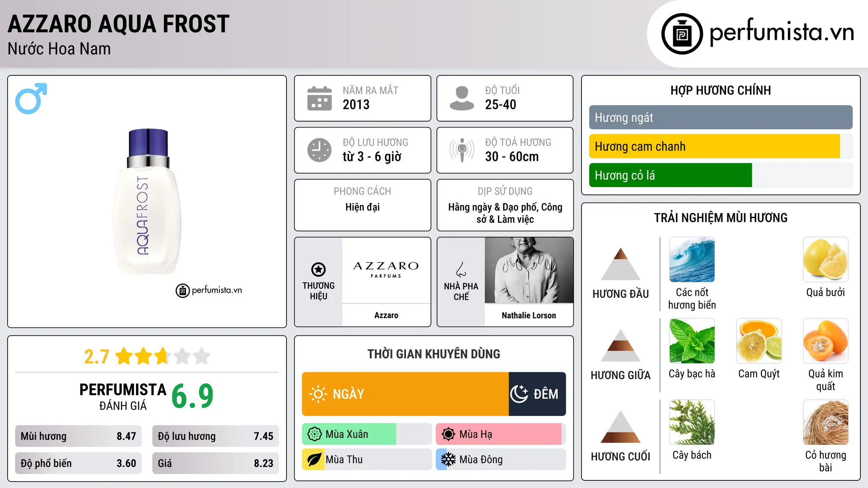The width and height of the screenshot is (868, 488).
Task: Click the spring flower icon
Action: [x=314, y=434]
